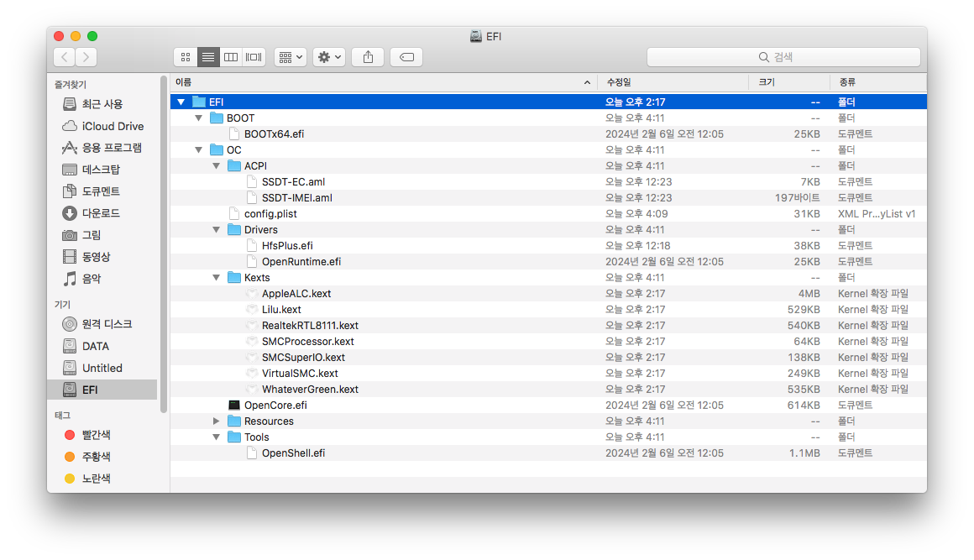Select config.plist file

pos(548,213)
